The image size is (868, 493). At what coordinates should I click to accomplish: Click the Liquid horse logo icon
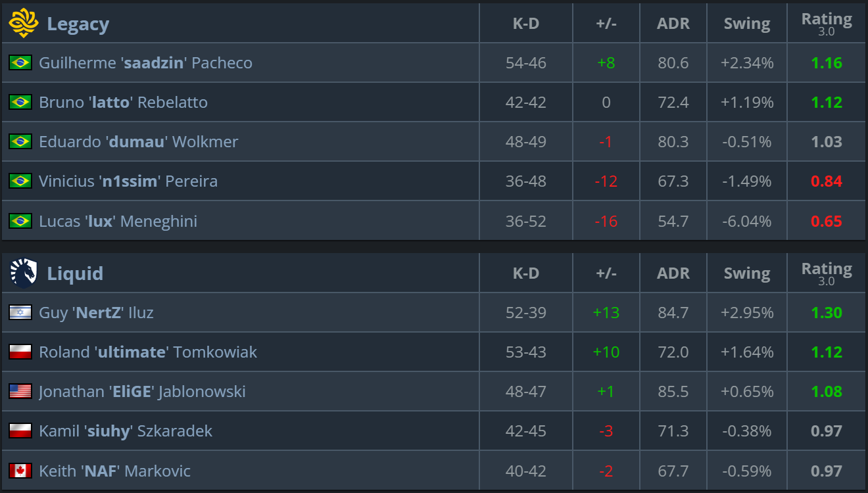pos(23,273)
